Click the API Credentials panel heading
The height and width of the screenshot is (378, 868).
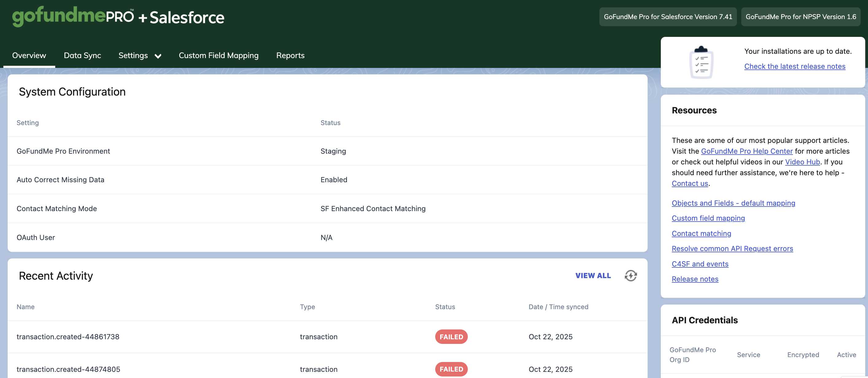coord(705,320)
